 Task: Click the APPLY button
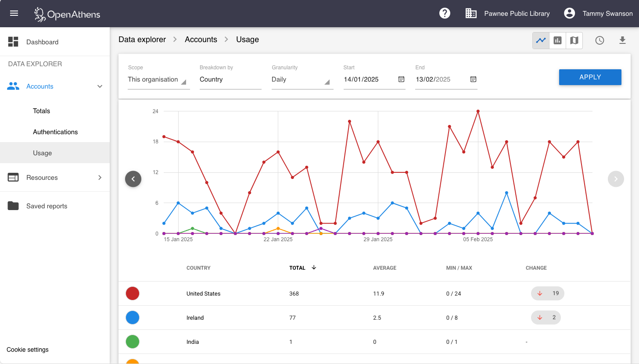click(590, 77)
